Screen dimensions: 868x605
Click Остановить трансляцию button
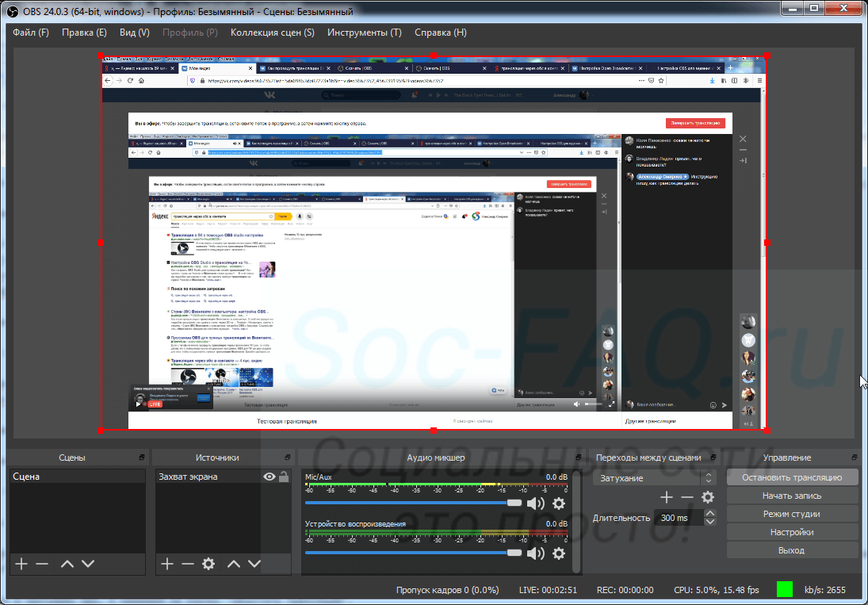792,477
